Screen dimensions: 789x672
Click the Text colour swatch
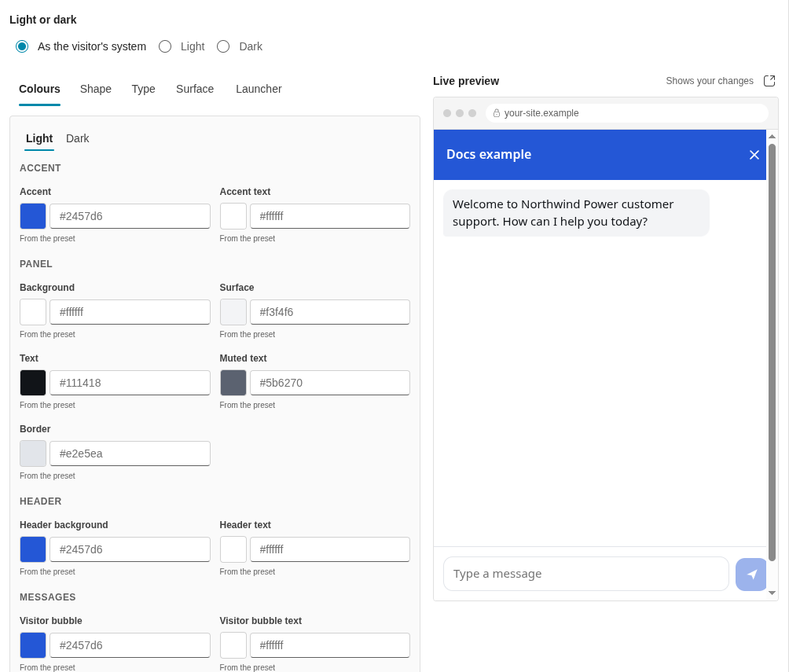33,383
